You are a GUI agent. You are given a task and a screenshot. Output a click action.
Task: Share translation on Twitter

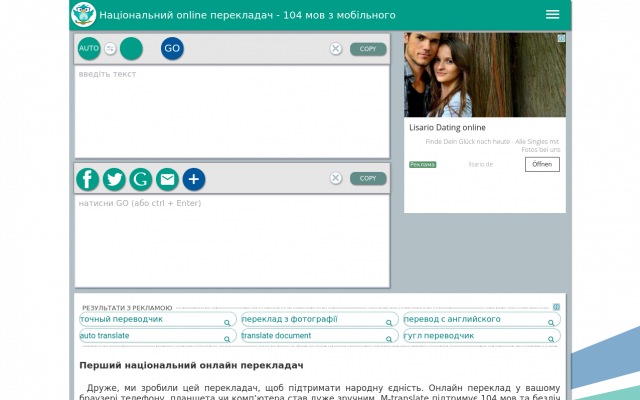114,179
